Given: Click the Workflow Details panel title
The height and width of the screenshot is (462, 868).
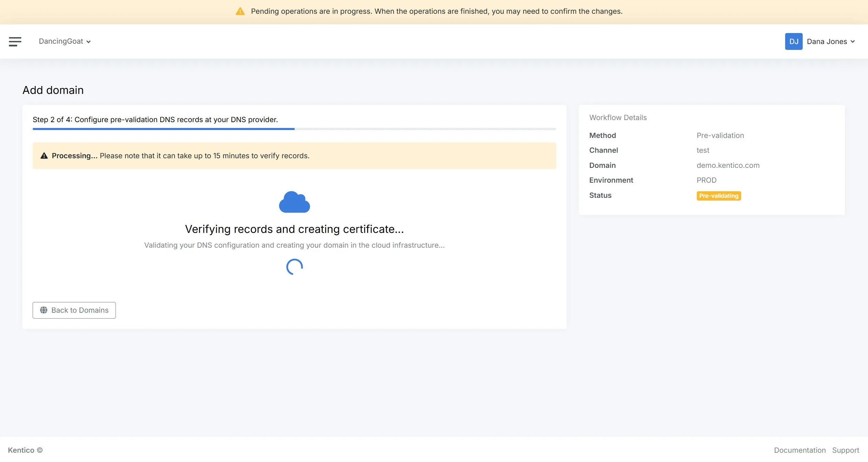Looking at the screenshot, I should 618,118.
